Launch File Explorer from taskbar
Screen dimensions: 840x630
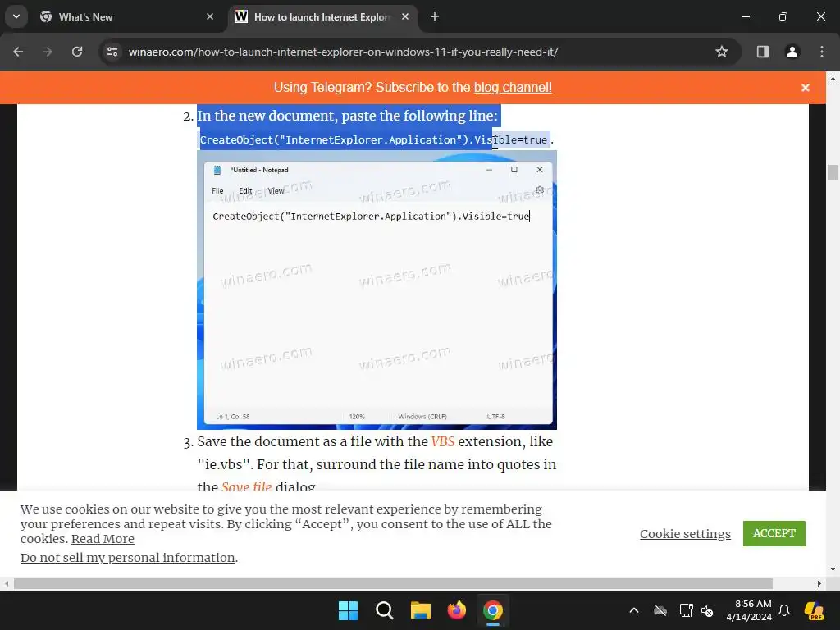pos(421,610)
